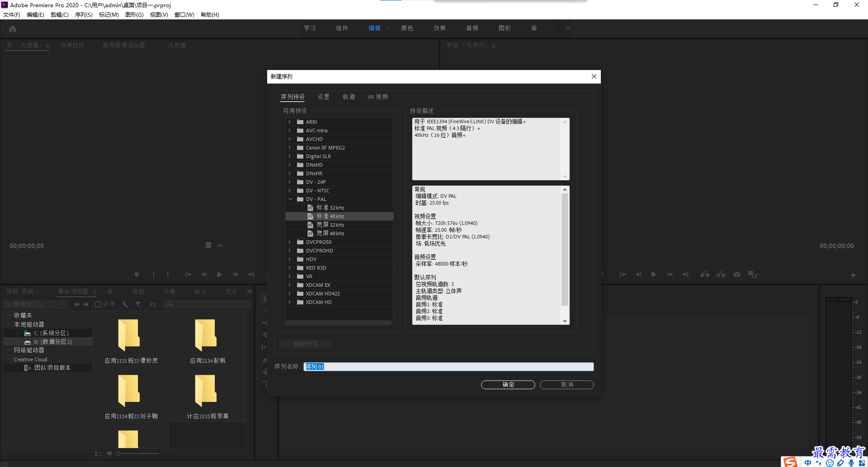Click the Export Frame camera icon
Viewport: 868px width, 467px height.
[x=737, y=274]
